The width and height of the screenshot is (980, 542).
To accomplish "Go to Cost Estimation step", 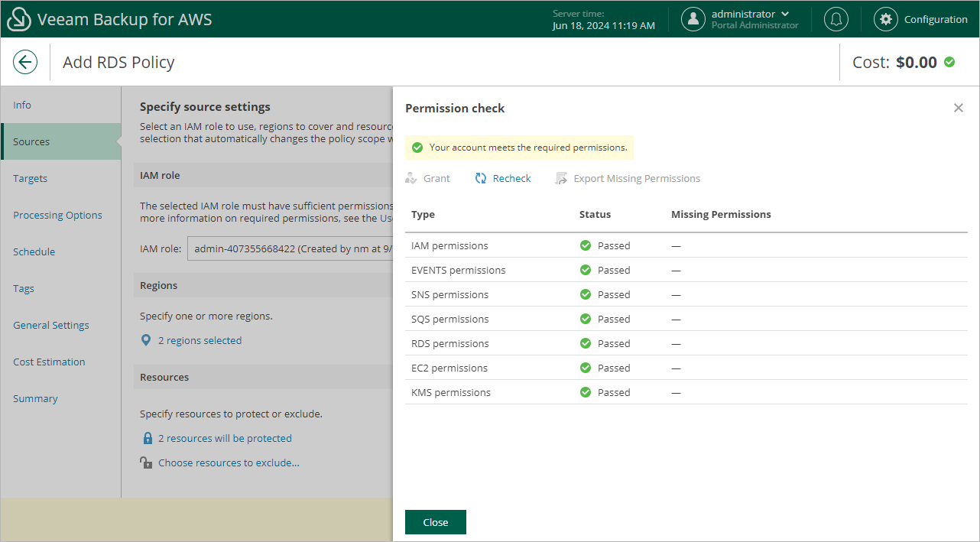I will (49, 362).
